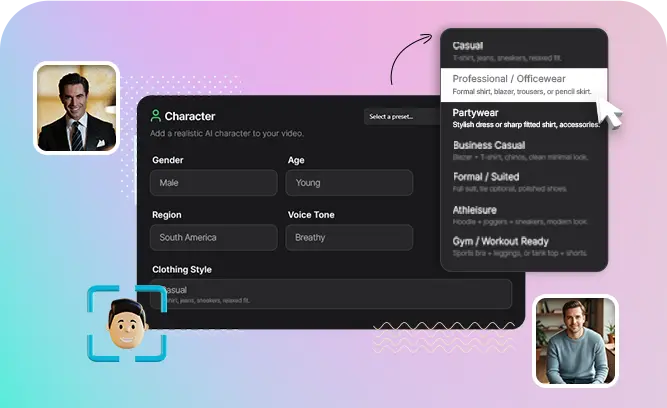667x408 pixels.
Task: Select the Professional / Officewear option
Action: (x=524, y=85)
